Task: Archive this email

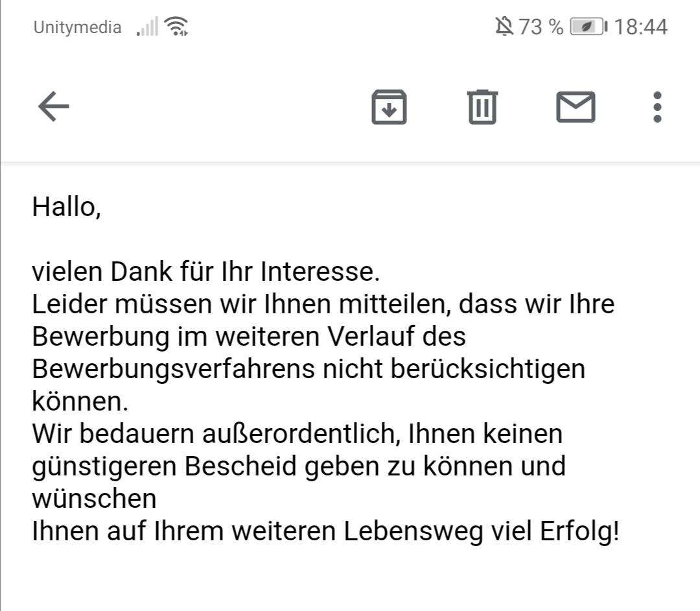Action: tap(389, 107)
